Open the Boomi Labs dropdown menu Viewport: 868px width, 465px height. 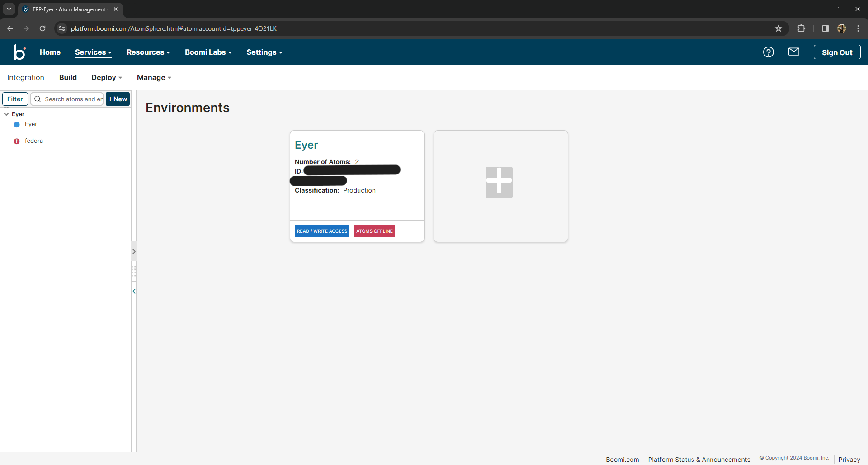(x=208, y=52)
